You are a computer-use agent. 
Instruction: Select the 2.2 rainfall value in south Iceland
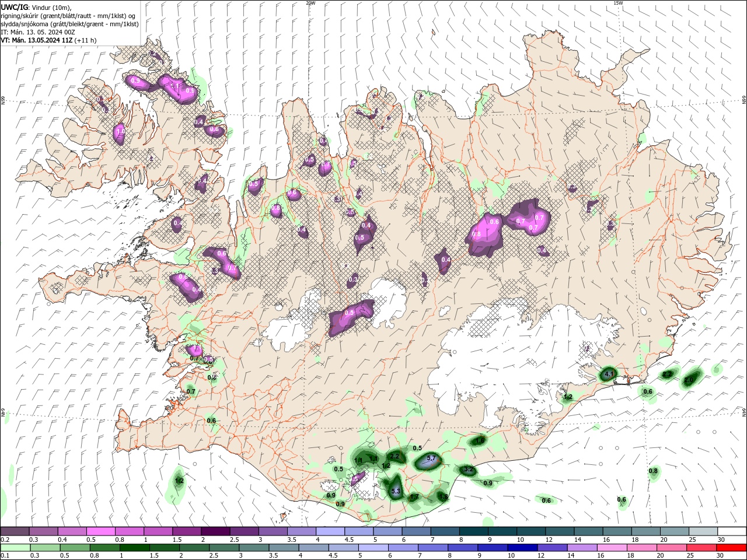(395, 456)
